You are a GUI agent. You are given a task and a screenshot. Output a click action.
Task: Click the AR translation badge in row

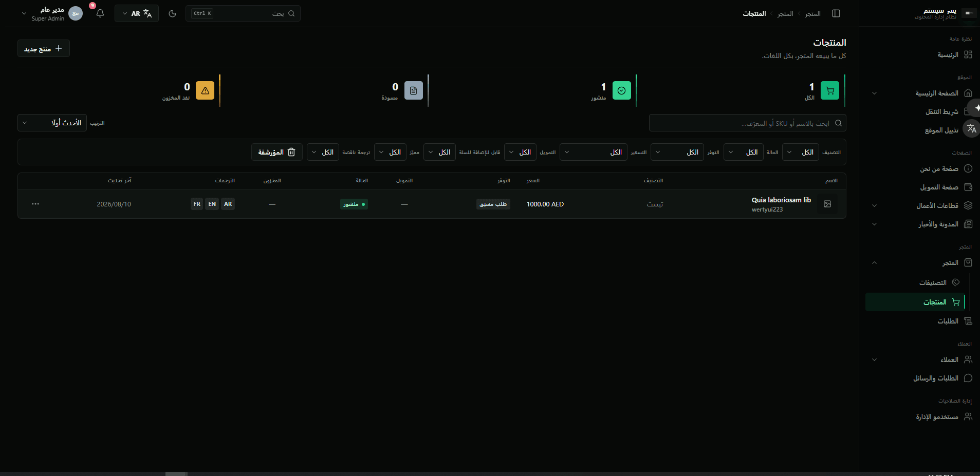click(228, 204)
